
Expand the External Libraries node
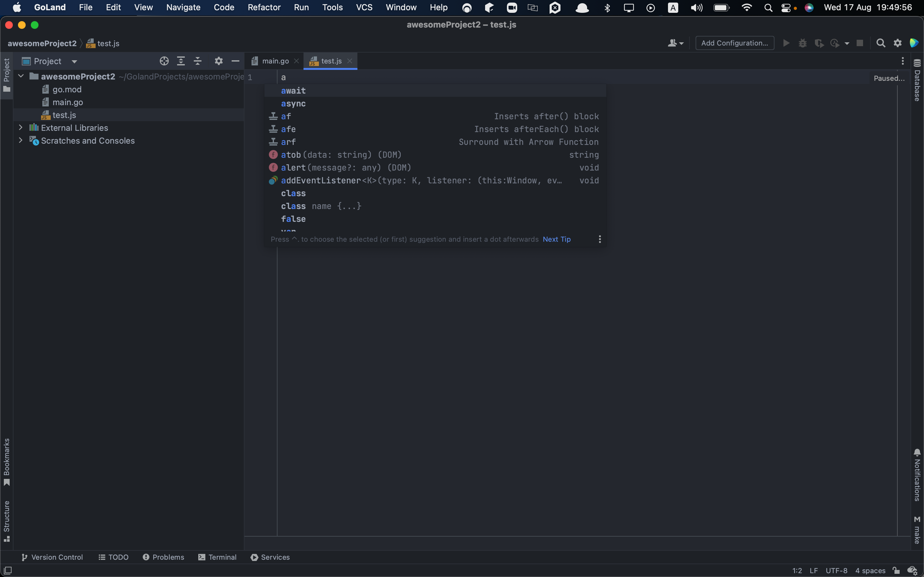pyautogui.click(x=21, y=128)
